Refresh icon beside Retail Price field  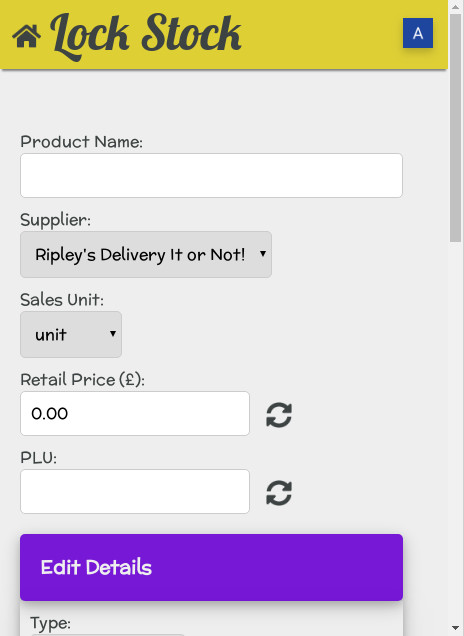pyautogui.click(x=279, y=415)
